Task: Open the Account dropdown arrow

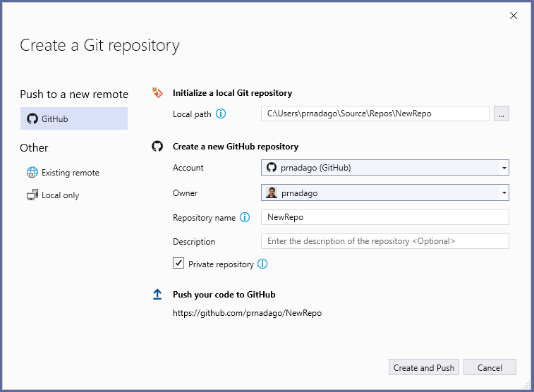Action: (x=504, y=168)
